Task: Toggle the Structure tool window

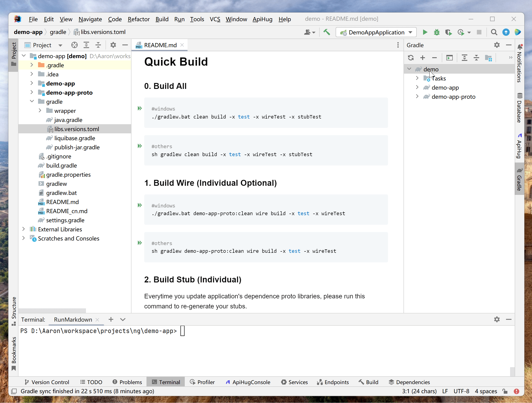Action: point(14,311)
